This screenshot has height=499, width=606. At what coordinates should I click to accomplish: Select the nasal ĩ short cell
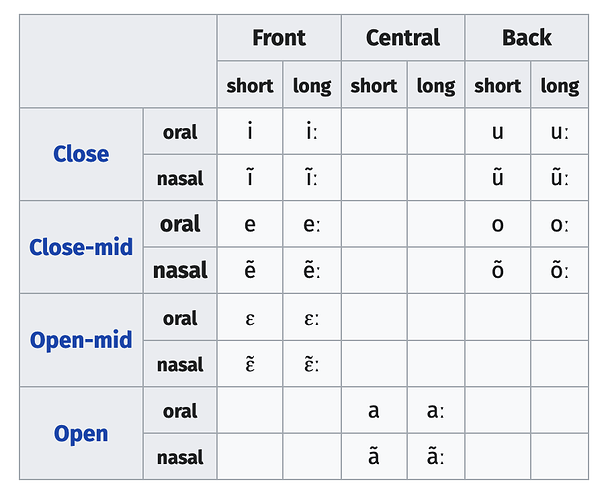(x=250, y=178)
